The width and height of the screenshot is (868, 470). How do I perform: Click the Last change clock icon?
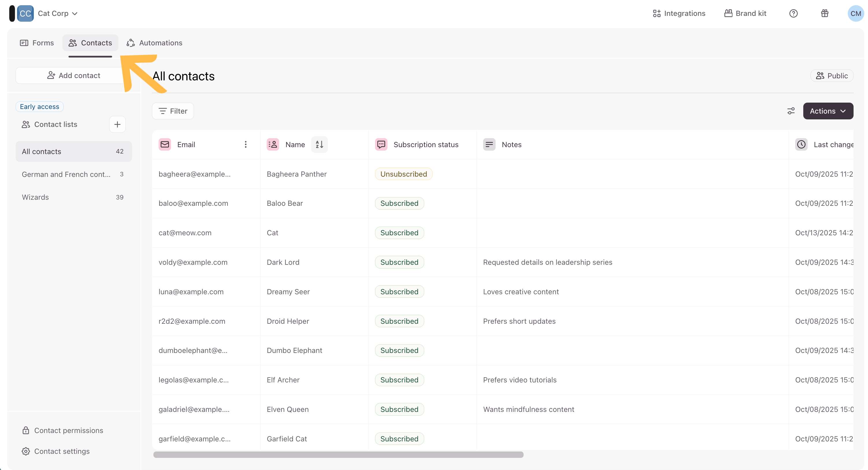pos(801,145)
